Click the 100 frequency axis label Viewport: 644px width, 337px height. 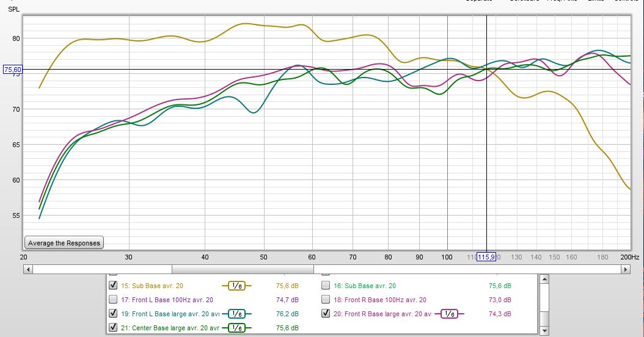pyautogui.click(x=447, y=257)
